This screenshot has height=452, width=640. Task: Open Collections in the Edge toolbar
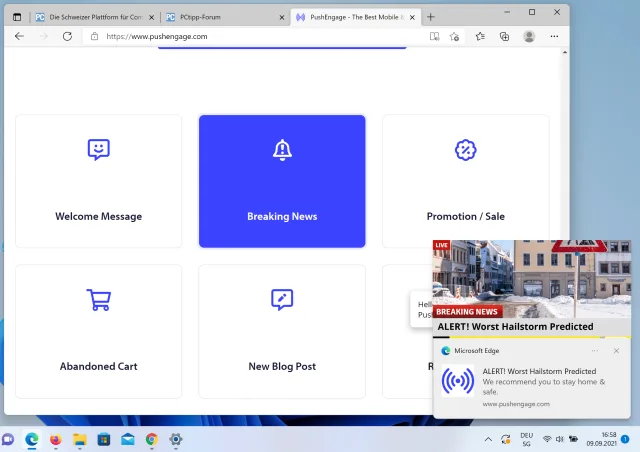tap(504, 36)
